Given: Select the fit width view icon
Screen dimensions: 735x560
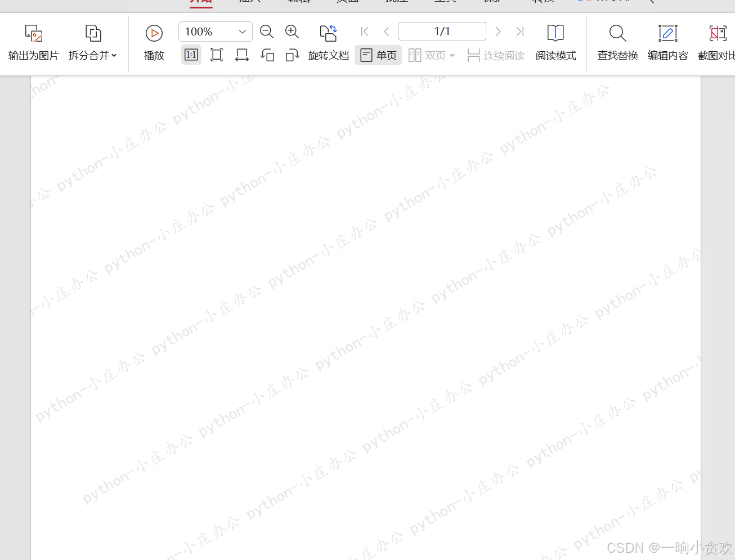Looking at the screenshot, I should pos(242,55).
